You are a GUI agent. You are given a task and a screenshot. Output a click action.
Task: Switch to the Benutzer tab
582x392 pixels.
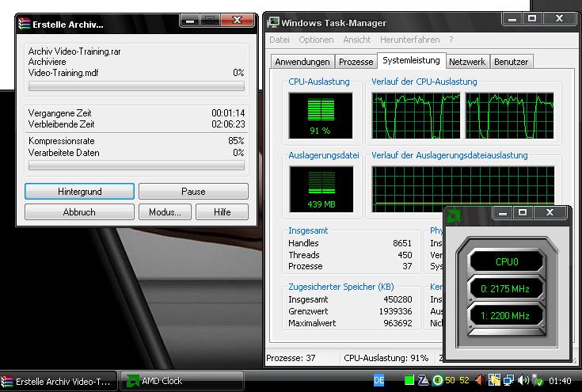click(x=511, y=62)
